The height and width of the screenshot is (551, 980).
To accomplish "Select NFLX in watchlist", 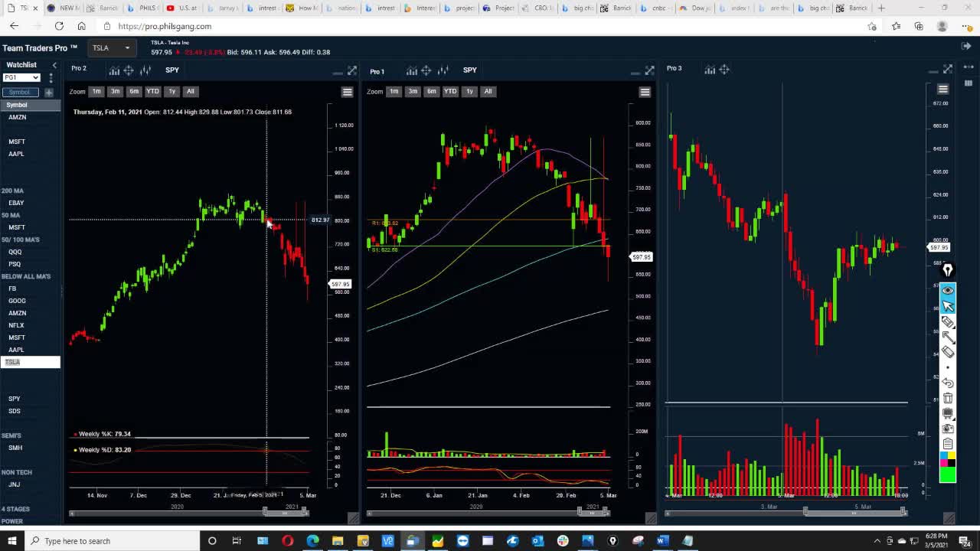I will [16, 325].
